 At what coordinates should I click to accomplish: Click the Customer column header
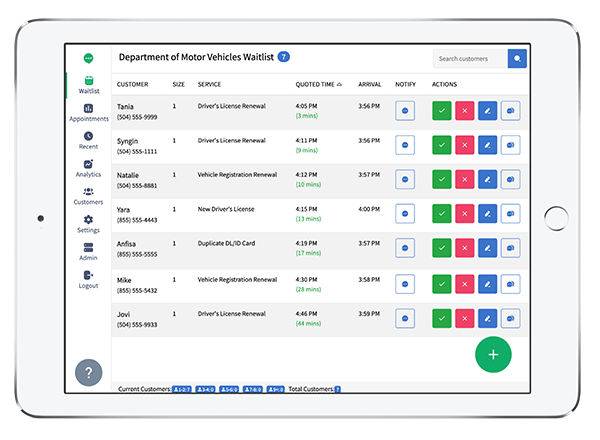click(x=132, y=84)
